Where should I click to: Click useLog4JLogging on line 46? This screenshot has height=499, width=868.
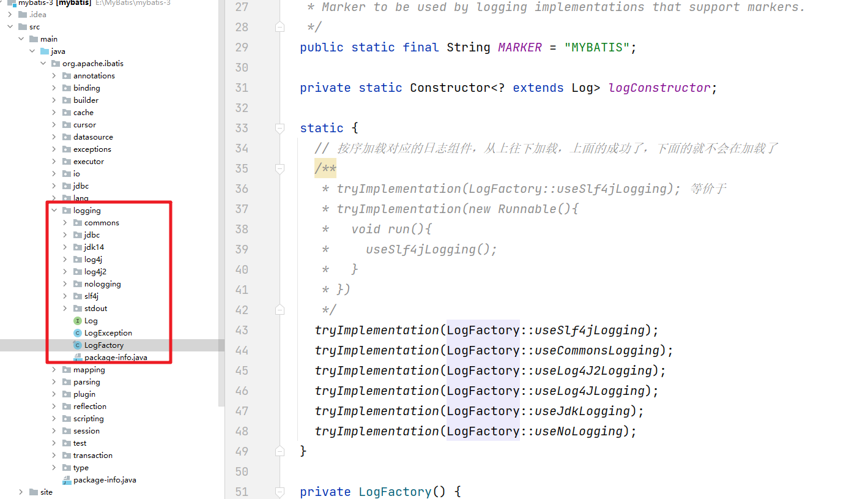[590, 391]
